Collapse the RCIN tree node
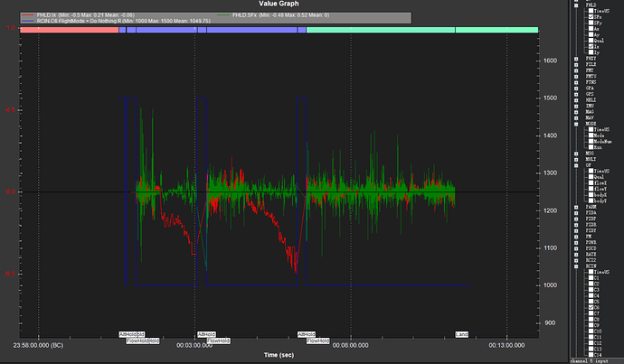Viewport: 624px width, 364px height. [x=576, y=266]
